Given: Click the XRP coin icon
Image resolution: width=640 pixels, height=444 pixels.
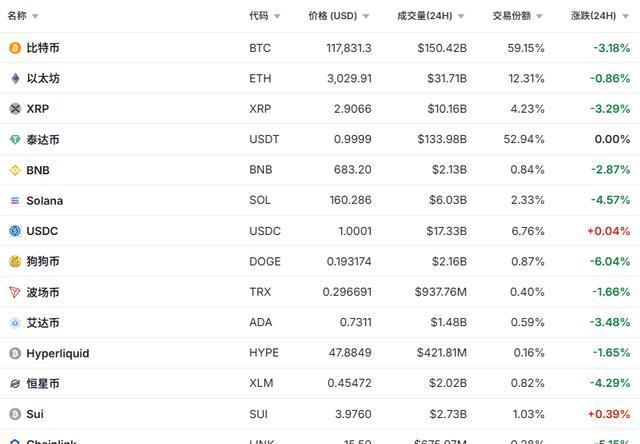Looking at the screenshot, I should [x=15, y=109].
